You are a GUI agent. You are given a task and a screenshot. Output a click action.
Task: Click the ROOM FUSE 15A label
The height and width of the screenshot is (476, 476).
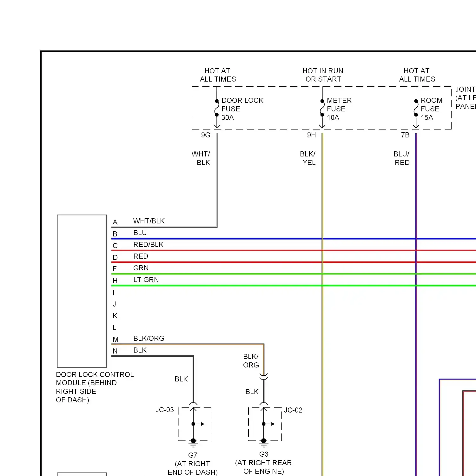click(432, 109)
